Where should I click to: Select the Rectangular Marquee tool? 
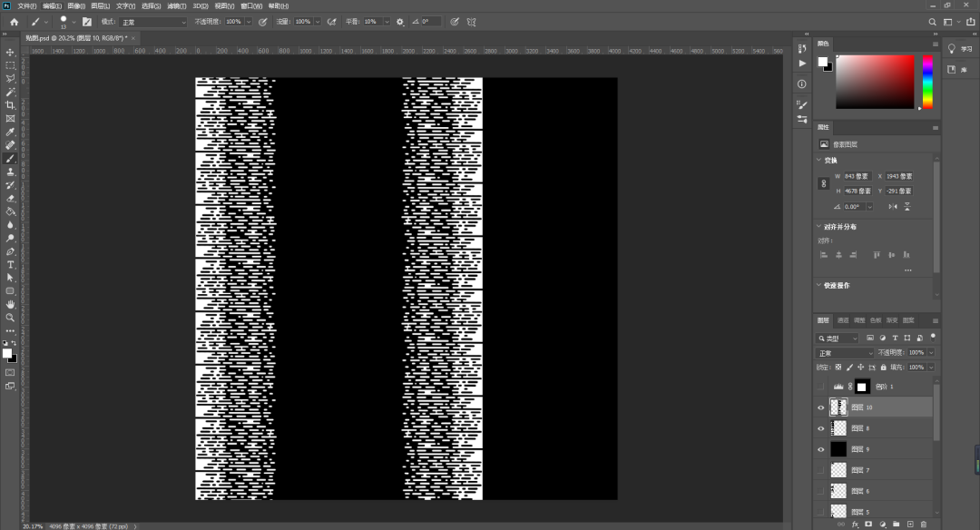(10, 65)
